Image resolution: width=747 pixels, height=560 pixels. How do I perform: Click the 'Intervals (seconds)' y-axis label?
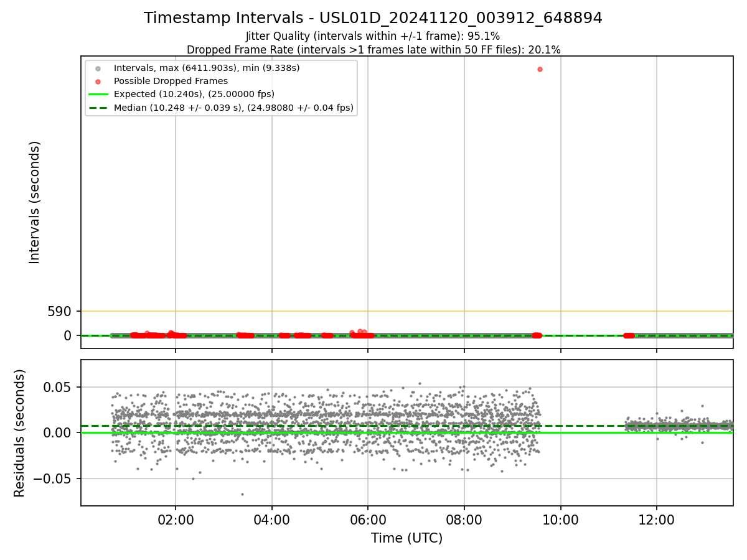point(35,202)
